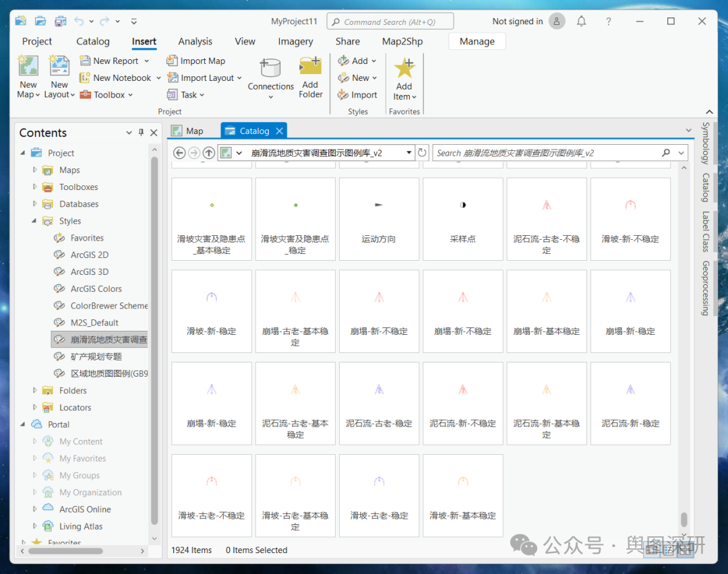The width and height of the screenshot is (728, 574).
Task: Open the Catalog path dropdown arrow
Action: point(409,153)
